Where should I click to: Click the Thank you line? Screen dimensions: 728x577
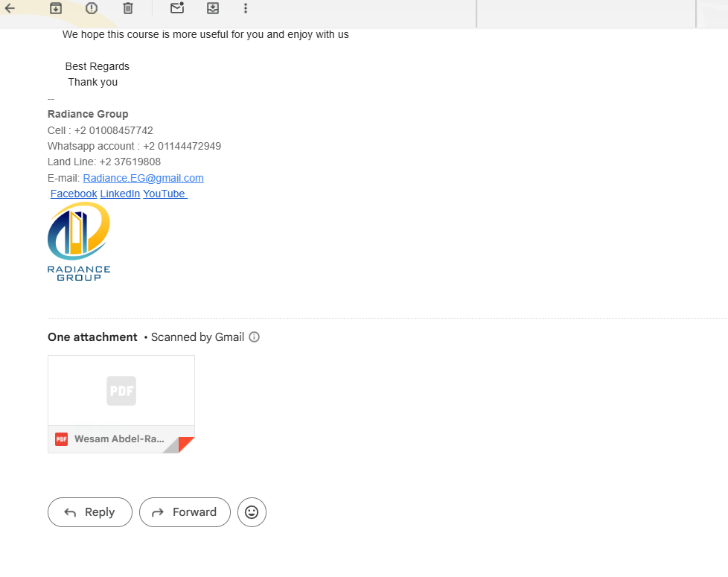click(x=93, y=82)
